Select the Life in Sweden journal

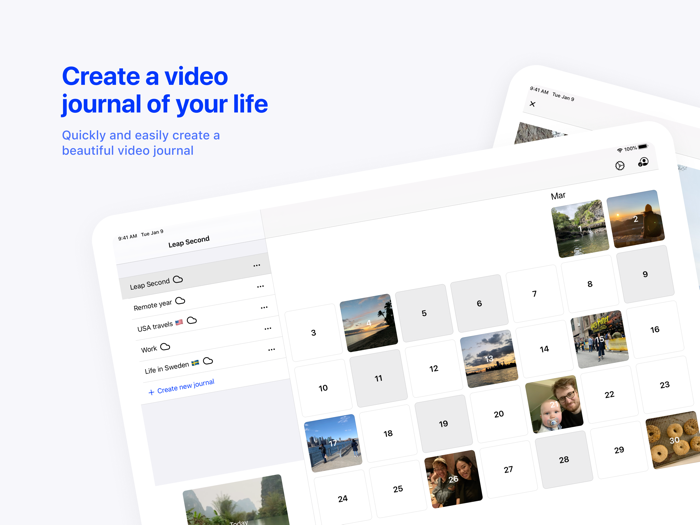point(209,361)
